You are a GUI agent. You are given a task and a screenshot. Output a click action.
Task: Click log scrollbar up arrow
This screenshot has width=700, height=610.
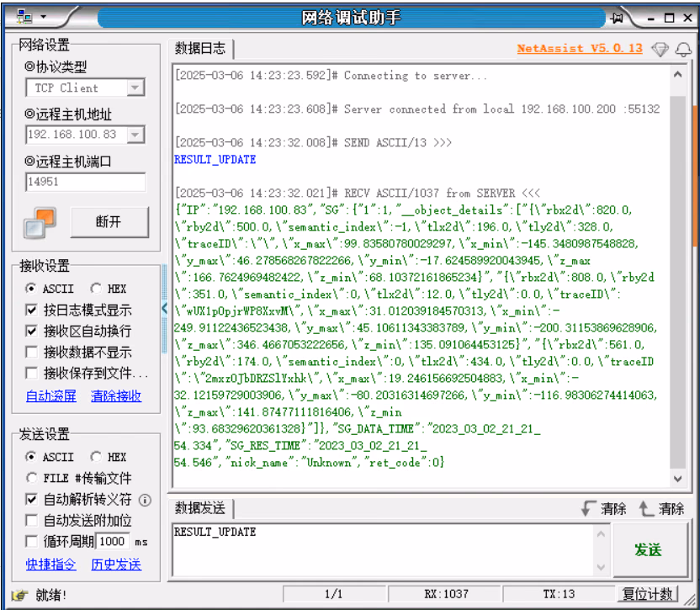click(x=677, y=75)
